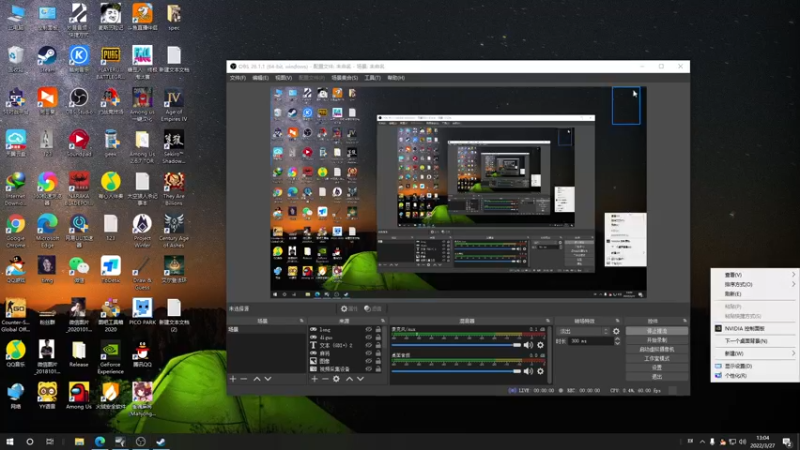Image resolution: width=800 pixels, height=450 pixels.
Task: Toggle lock on the 'long' source
Action: 378,330
